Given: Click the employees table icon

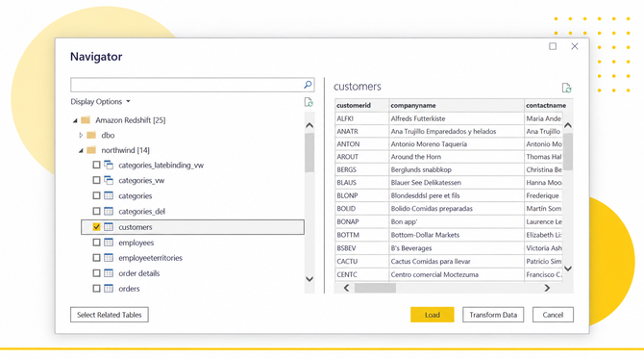Looking at the screenshot, I should (109, 243).
